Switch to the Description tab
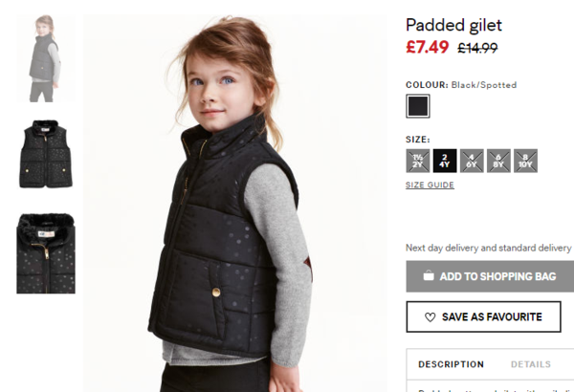The height and width of the screenshot is (392, 574). pyautogui.click(x=451, y=364)
